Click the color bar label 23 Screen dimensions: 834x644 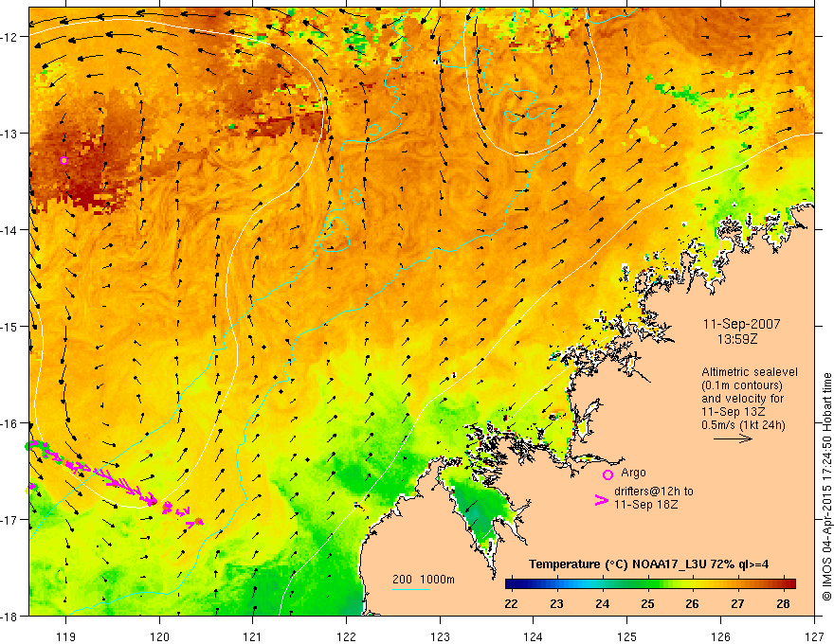pyautogui.click(x=557, y=604)
